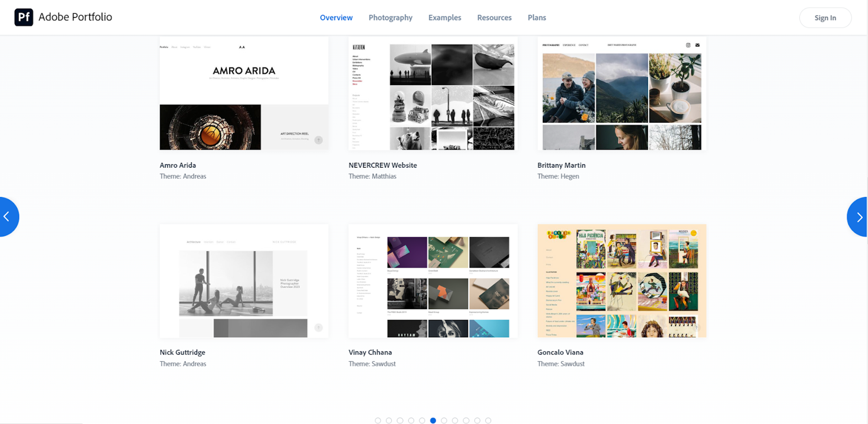Screen dimensions: 868x424
Task: Switch to the Photography tab
Action: coord(390,17)
